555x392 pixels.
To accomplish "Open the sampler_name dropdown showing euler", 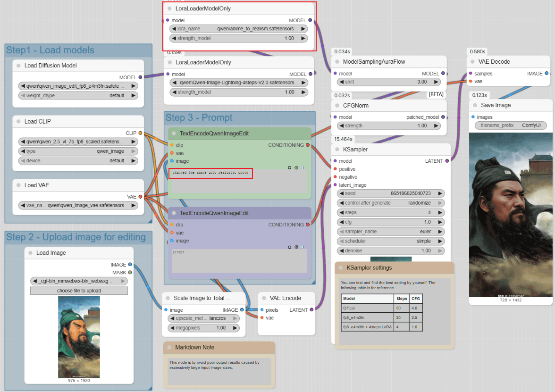I will (x=391, y=232).
